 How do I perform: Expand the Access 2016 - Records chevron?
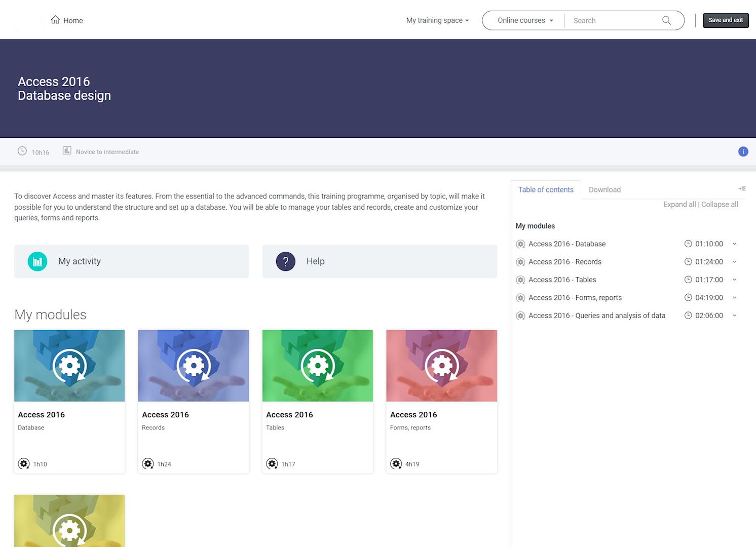pos(734,262)
